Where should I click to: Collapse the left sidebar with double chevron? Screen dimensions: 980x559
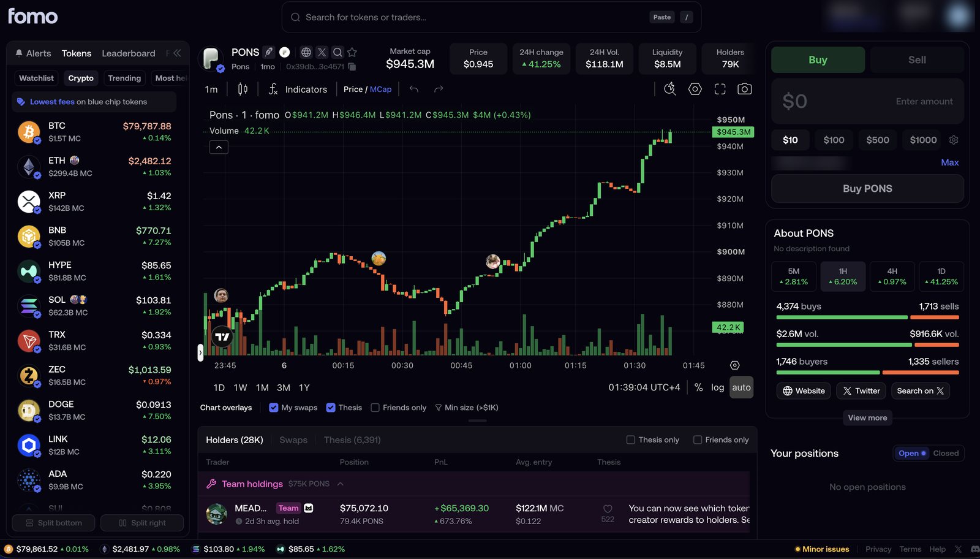click(x=177, y=53)
